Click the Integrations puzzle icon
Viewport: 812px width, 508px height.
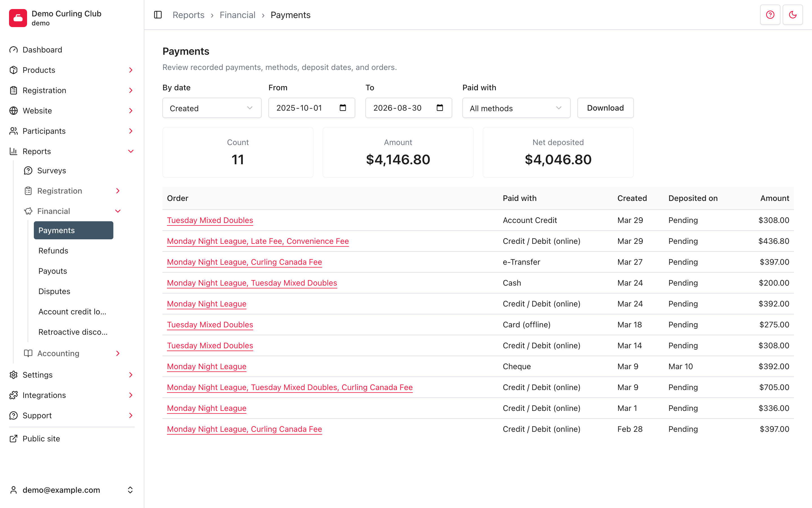(14, 395)
